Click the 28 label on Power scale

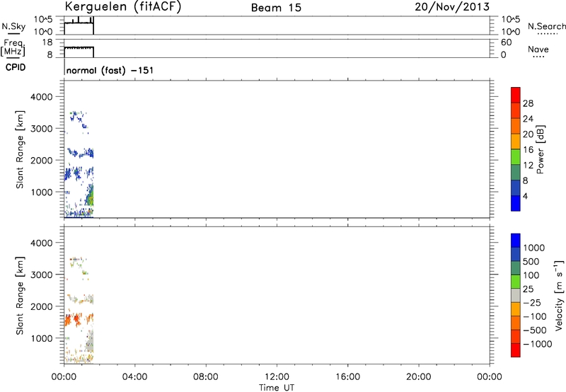[x=528, y=103]
